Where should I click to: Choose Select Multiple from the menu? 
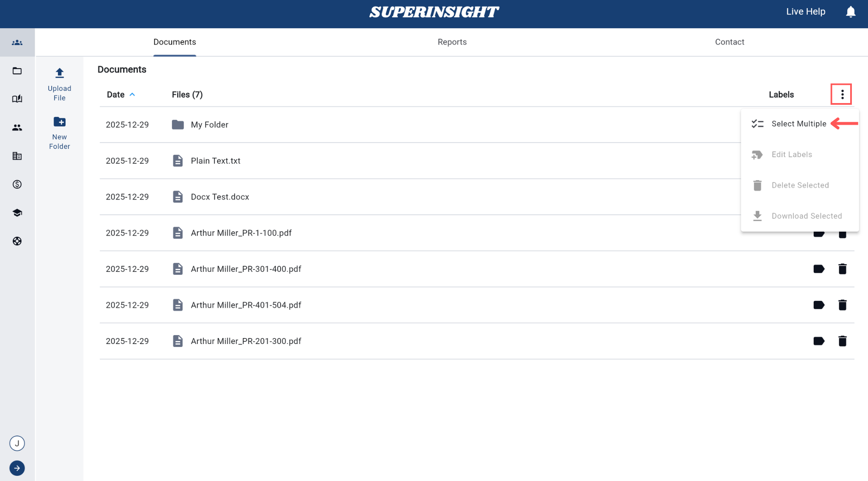798,124
